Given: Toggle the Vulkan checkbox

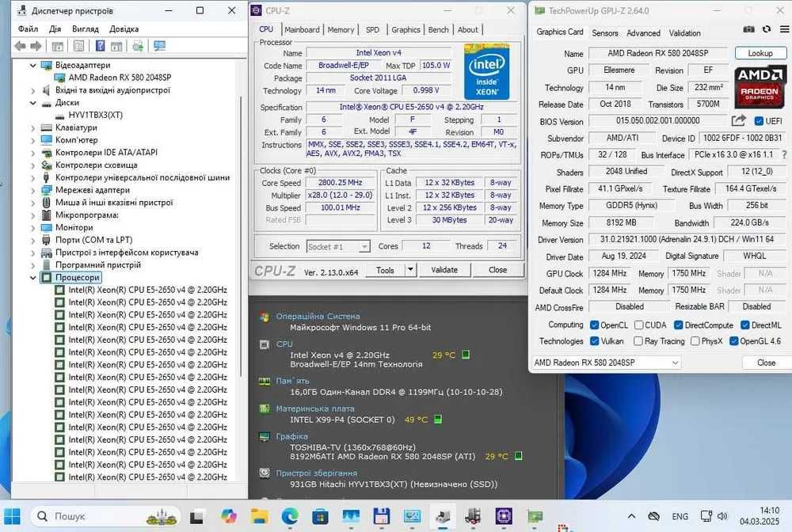Looking at the screenshot, I should pos(595,341).
